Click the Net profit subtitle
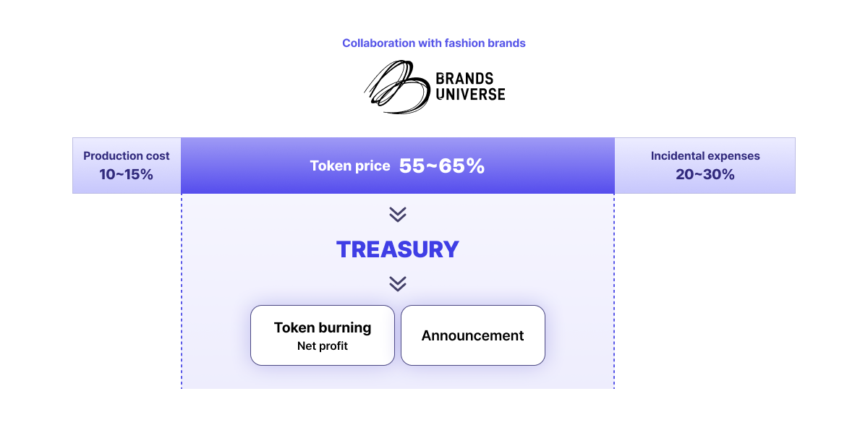The width and height of the screenshot is (868, 425). pos(323,346)
